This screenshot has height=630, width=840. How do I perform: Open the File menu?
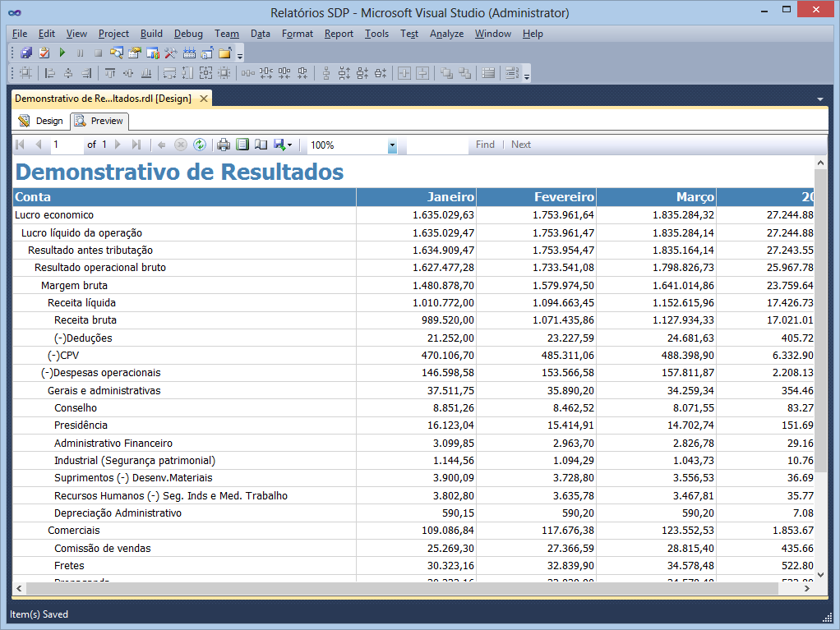(x=20, y=34)
